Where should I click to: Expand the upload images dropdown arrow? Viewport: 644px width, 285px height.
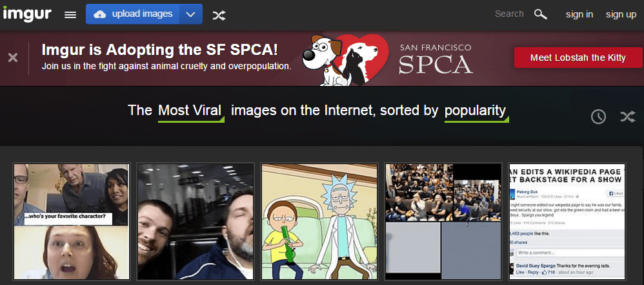pyautogui.click(x=190, y=14)
